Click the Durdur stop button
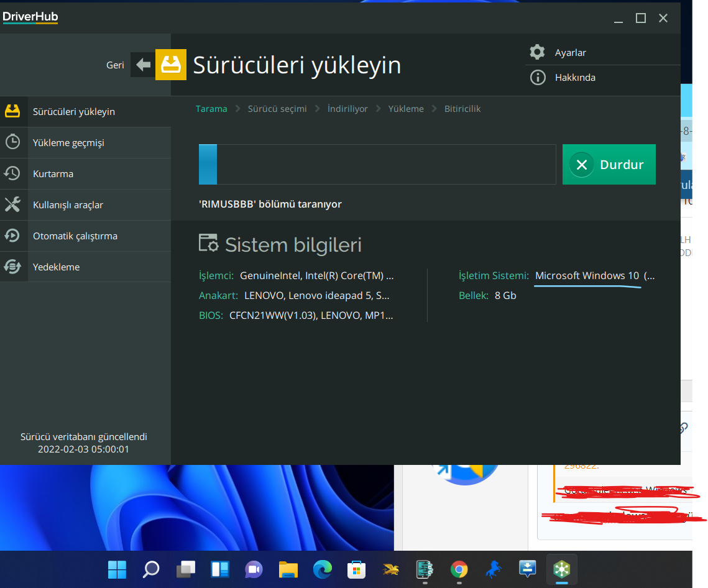The width and height of the screenshot is (708, 588). coord(609,164)
